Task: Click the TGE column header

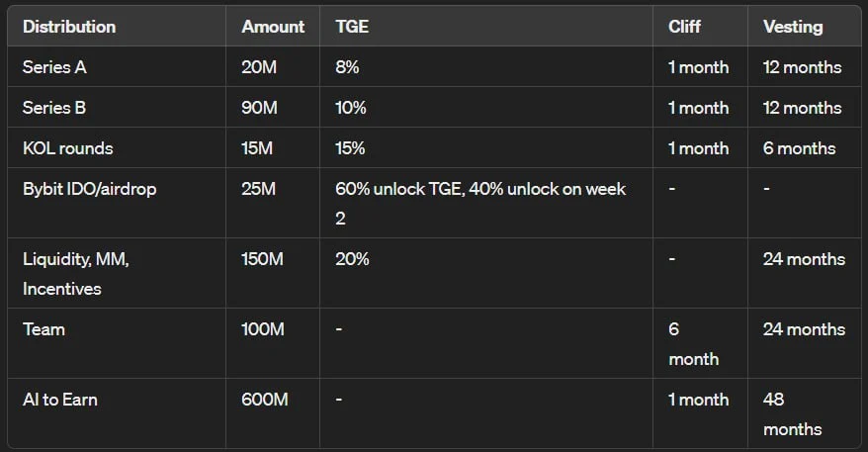Action: tap(352, 27)
